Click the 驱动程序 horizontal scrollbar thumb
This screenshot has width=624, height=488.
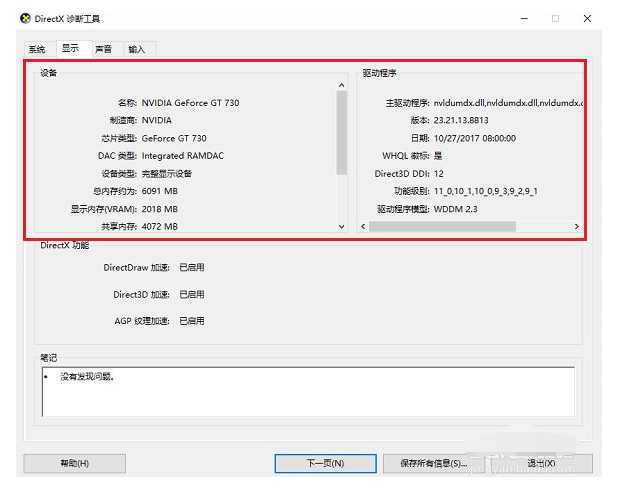(x=442, y=227)
